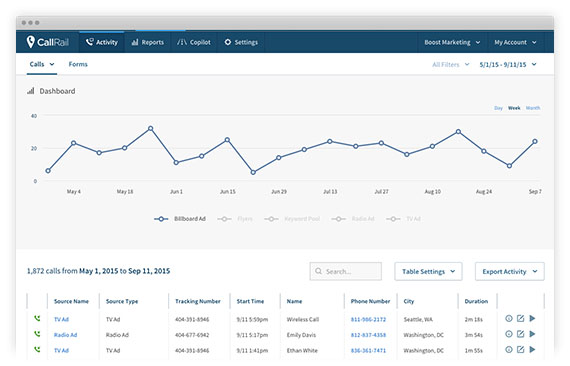This screenshot has height=366, width=570.
Task: Play the recording for the Emily Davis call
Action: 532,334
